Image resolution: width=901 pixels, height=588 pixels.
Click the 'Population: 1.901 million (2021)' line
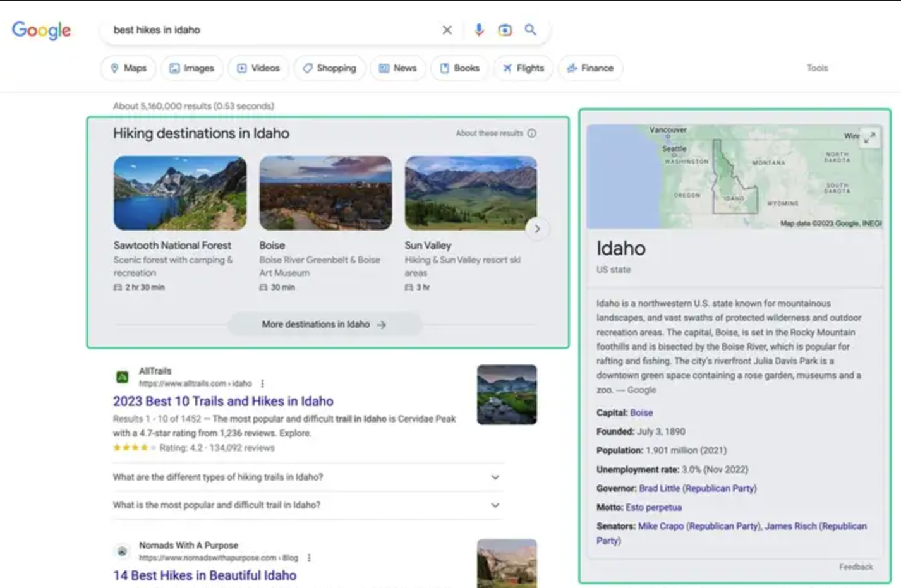pyautogui.click(x=662, y=450)
